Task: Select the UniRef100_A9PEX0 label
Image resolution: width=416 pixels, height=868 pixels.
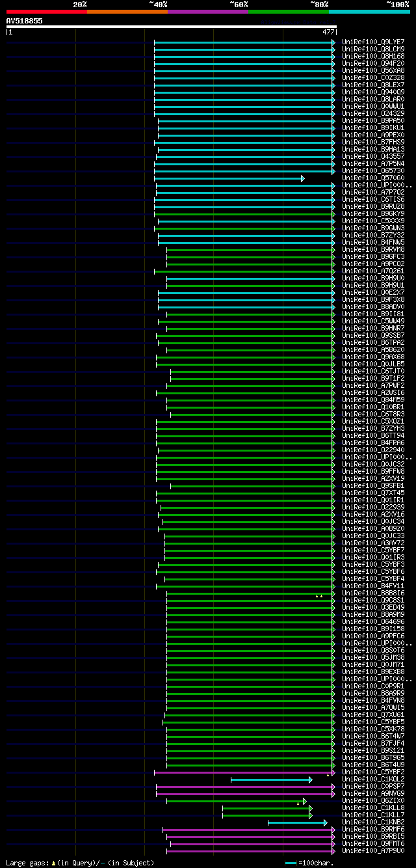Action: 373,135
